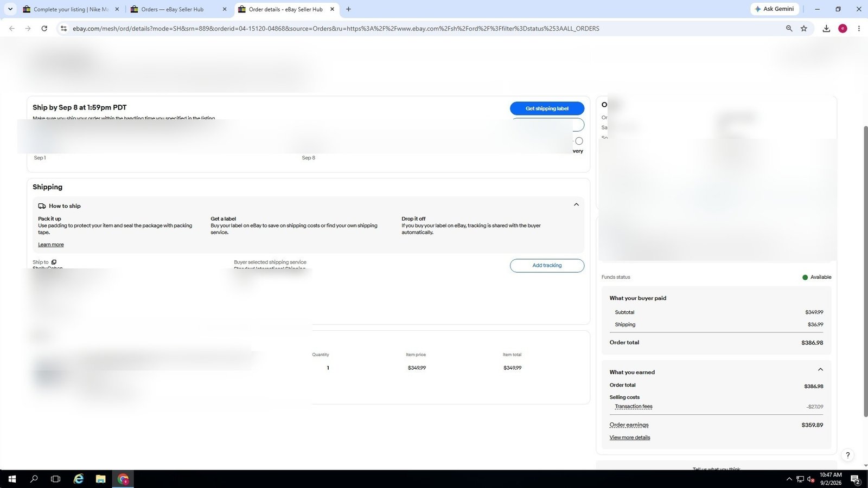Close the Orders tab
Viewport: 868px width, 488px height.
coord(225,9)
